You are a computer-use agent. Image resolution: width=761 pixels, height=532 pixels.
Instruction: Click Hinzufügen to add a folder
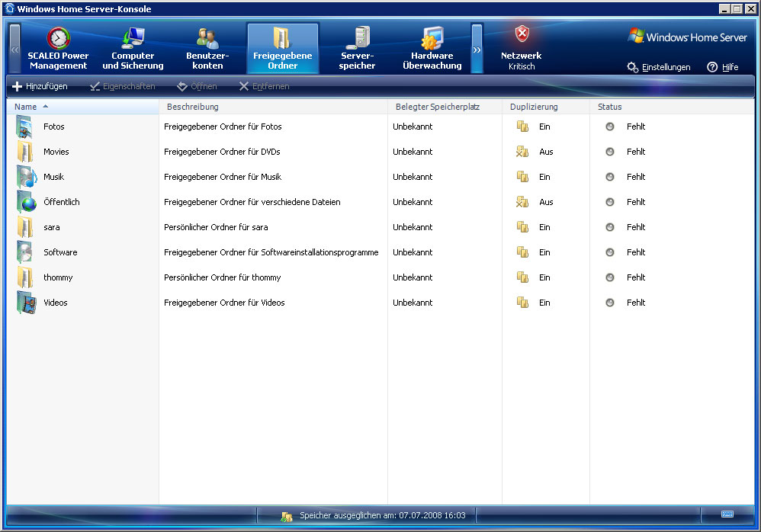40,86
